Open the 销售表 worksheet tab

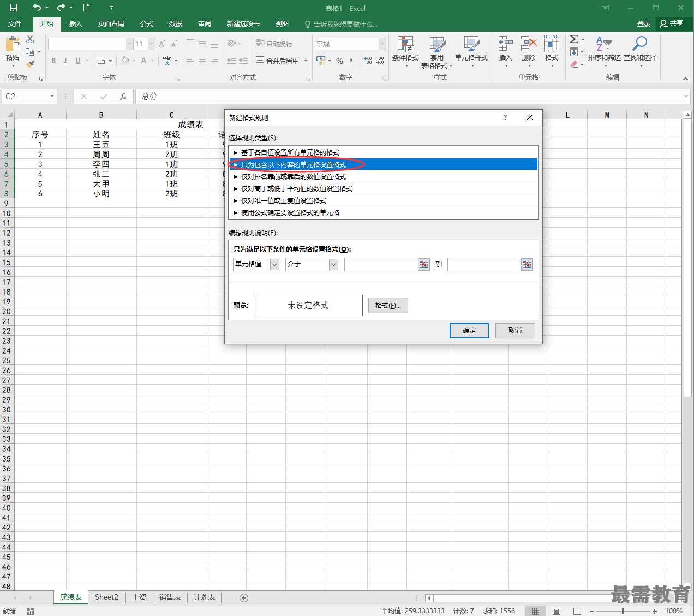tap(170, 597)
